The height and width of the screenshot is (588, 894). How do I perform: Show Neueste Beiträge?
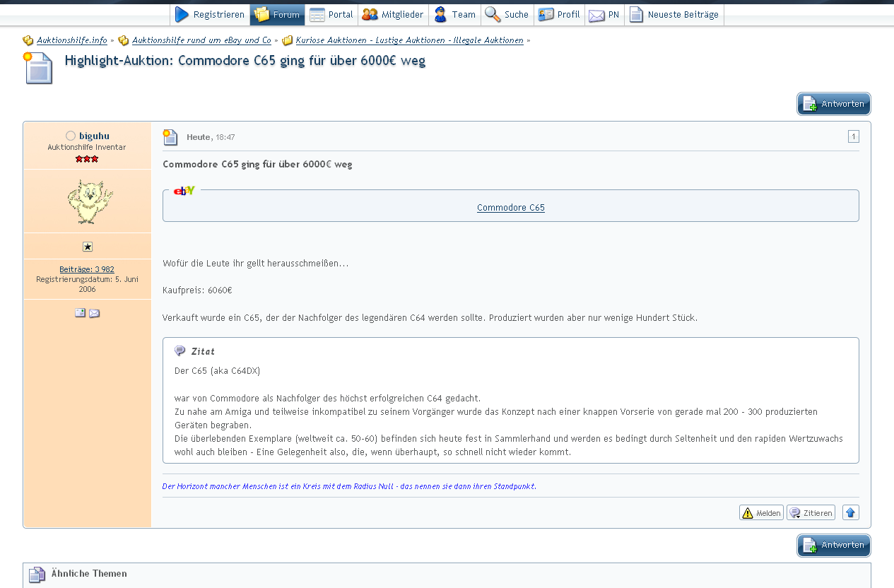tap(674, 15)
